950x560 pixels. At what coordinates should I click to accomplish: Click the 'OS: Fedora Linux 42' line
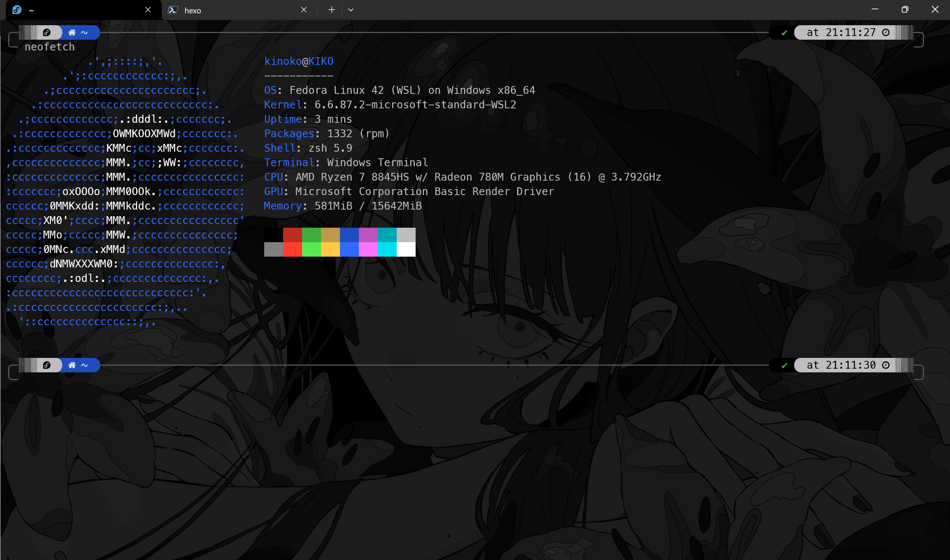pos(400,90)
